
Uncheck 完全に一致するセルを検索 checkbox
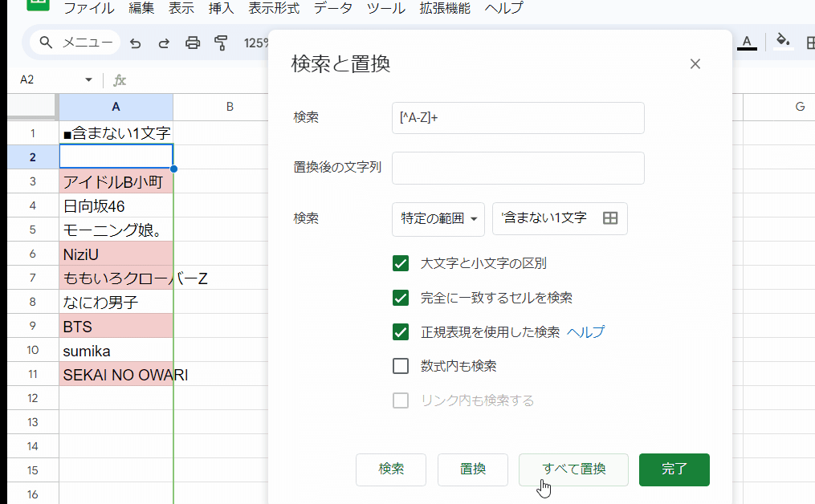(401, 298)
